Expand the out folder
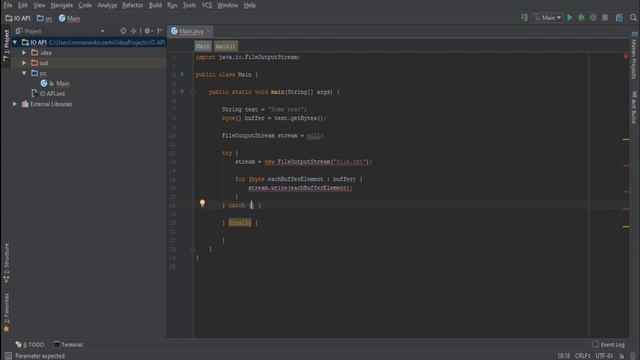Screen dimensions: 640x360 tap(24, 63)
